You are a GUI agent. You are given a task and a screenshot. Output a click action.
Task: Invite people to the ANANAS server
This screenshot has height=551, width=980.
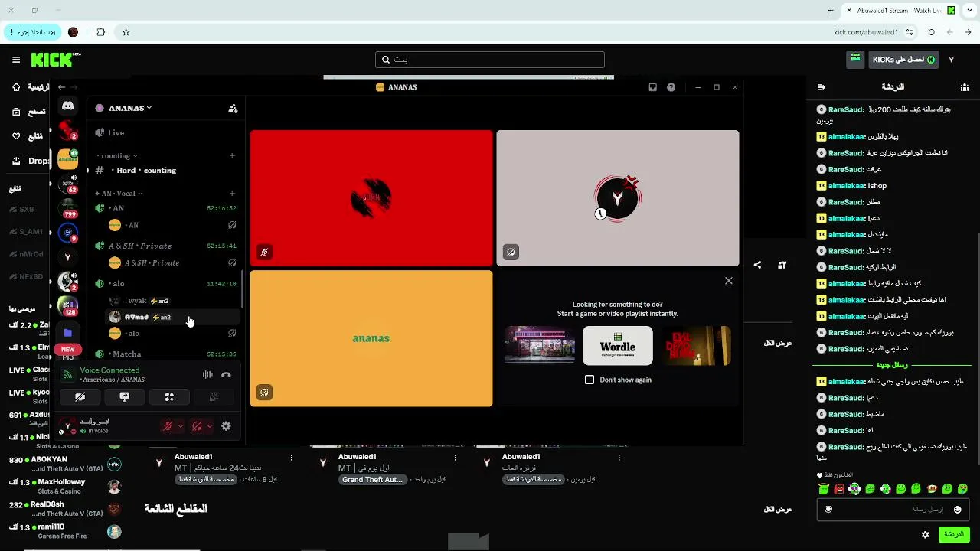pos(233,109)
